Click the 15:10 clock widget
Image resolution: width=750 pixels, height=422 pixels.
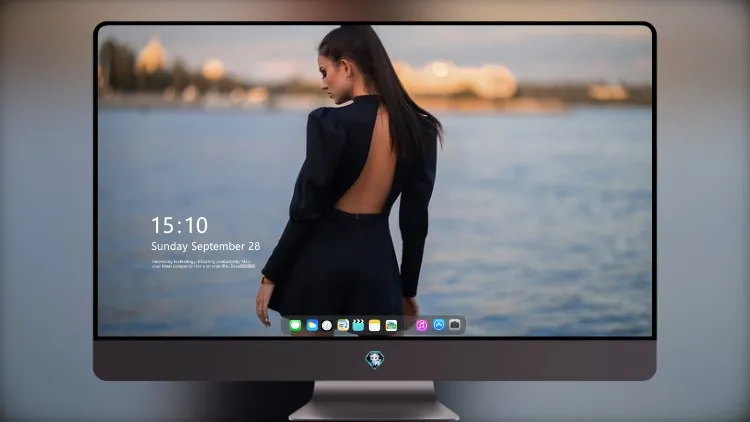(179, 225)
